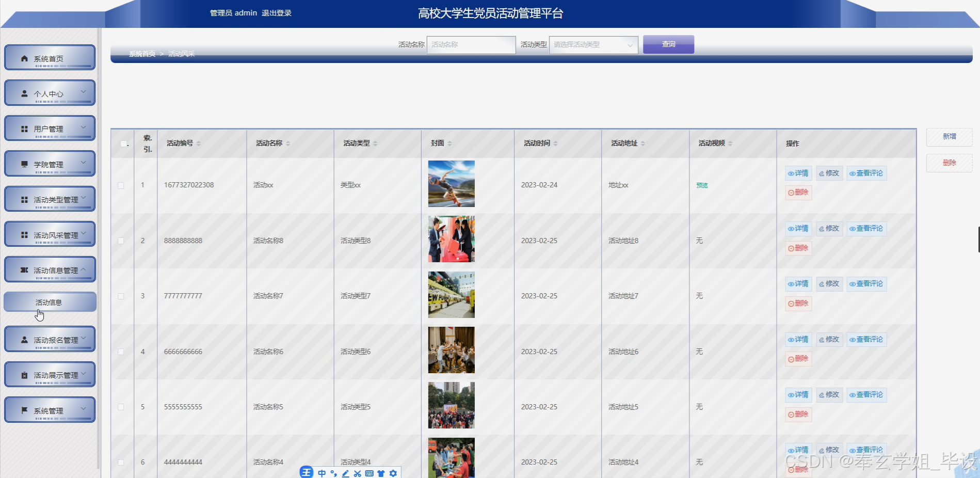The width and height of the screenshot is (980, 478).
Task: Expand the 系统管理 menu chevron
Action: 84,409
